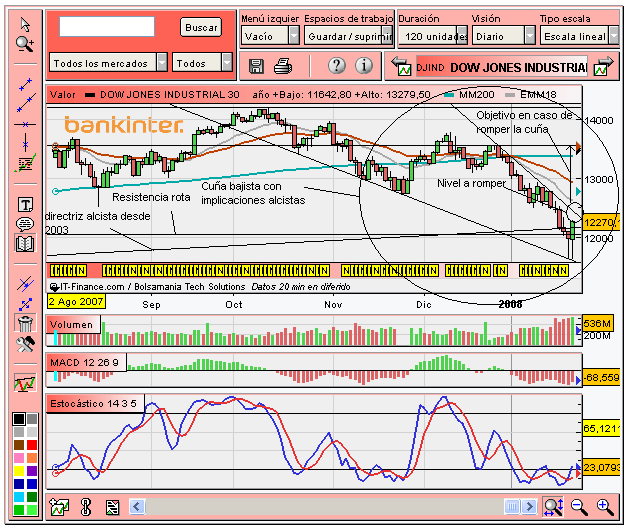Click the horizontal scrollbar thumb
Screen dimensions: 628x528
click(x=512, y=506)
